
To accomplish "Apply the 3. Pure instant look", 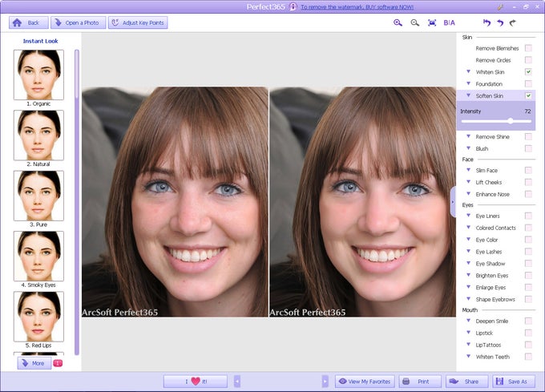I will click(38, 196).
